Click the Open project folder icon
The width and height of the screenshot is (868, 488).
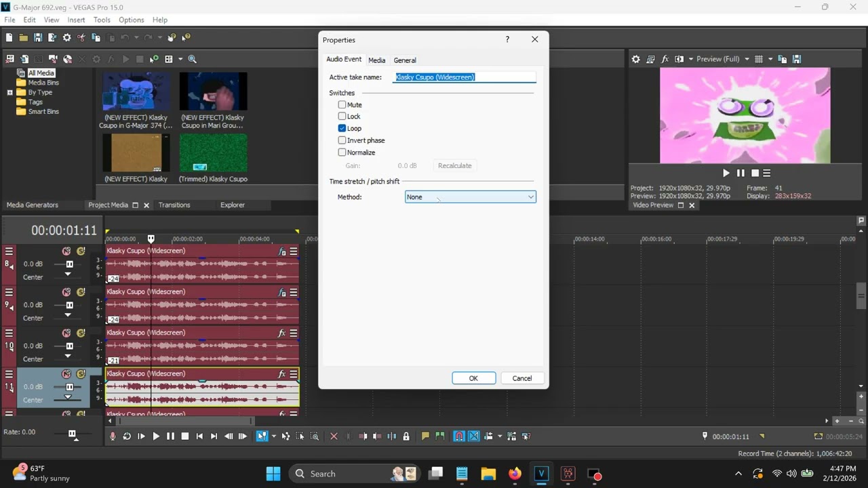(x=24, y=38)
